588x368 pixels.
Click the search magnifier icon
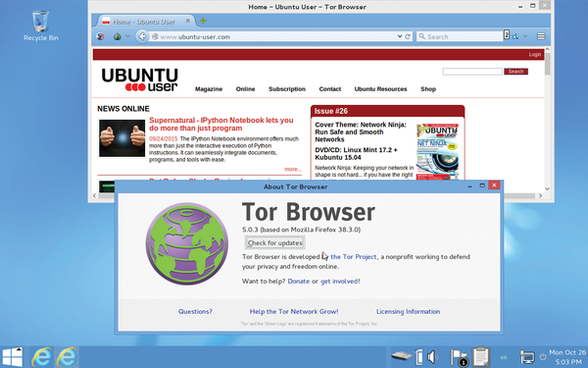pyautogui.click(x=421, y=36)
